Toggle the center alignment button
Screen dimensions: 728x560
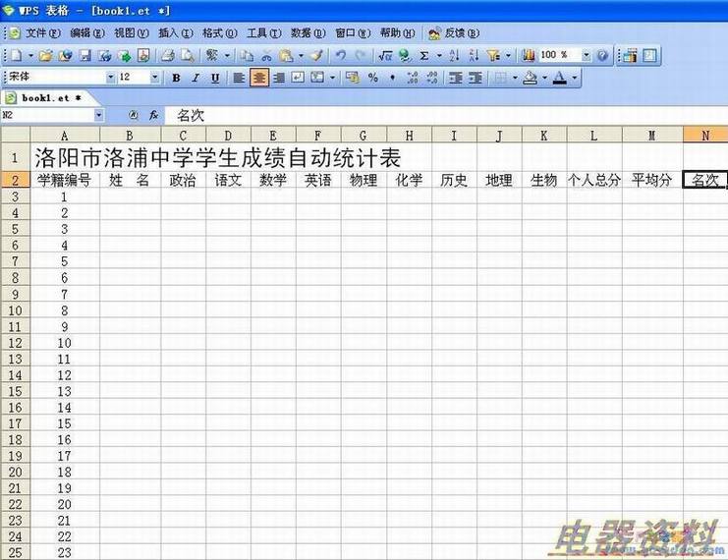259,78
